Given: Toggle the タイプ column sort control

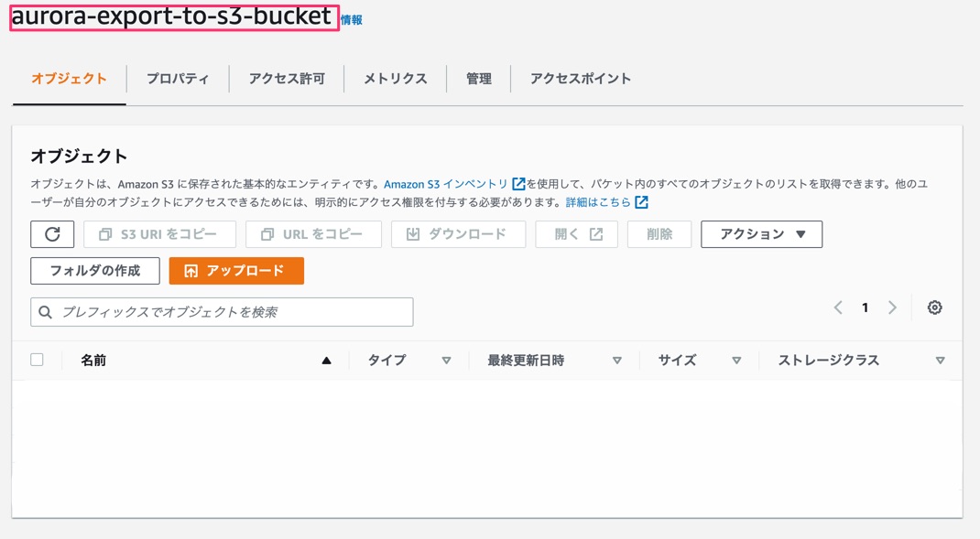Looking at the screenshot, I should 446,360.
